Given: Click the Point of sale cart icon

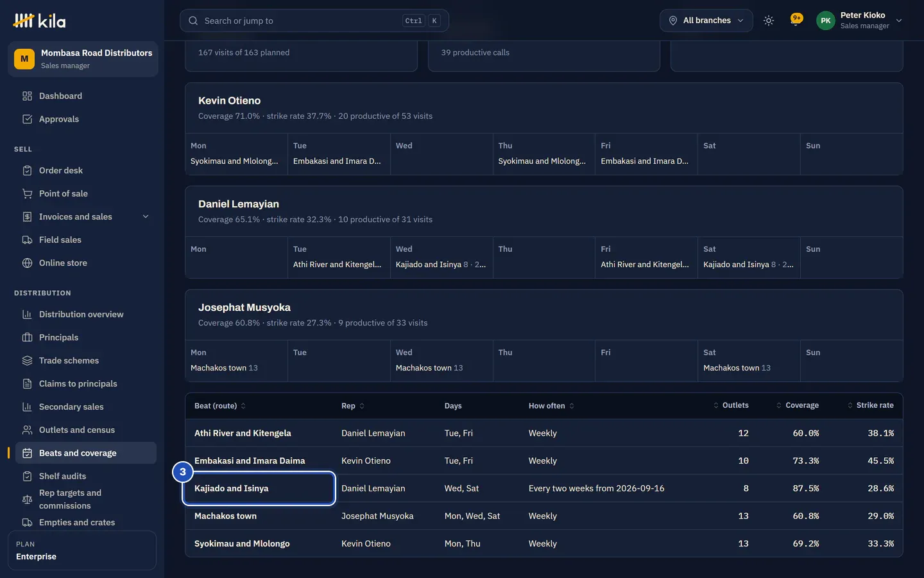Looking at the screenshot, I should (x=27, y=193).
